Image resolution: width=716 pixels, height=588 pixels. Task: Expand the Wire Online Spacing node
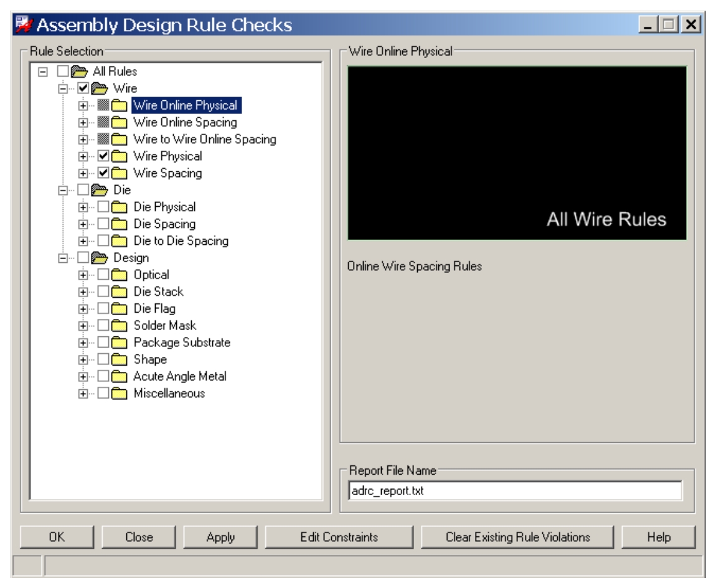click(83, 123)
